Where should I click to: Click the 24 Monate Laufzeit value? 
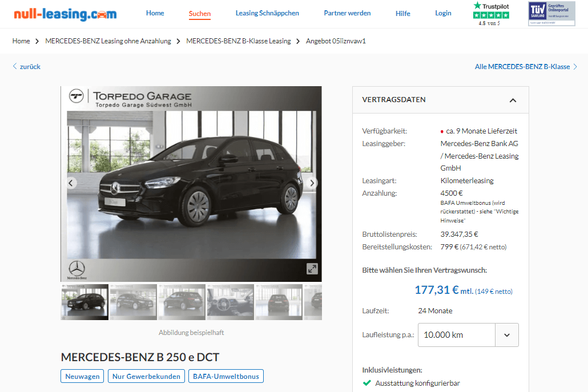435,310
